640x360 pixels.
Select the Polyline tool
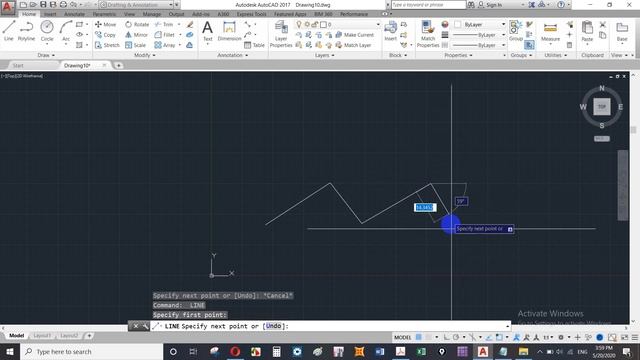tap(26, 31)
